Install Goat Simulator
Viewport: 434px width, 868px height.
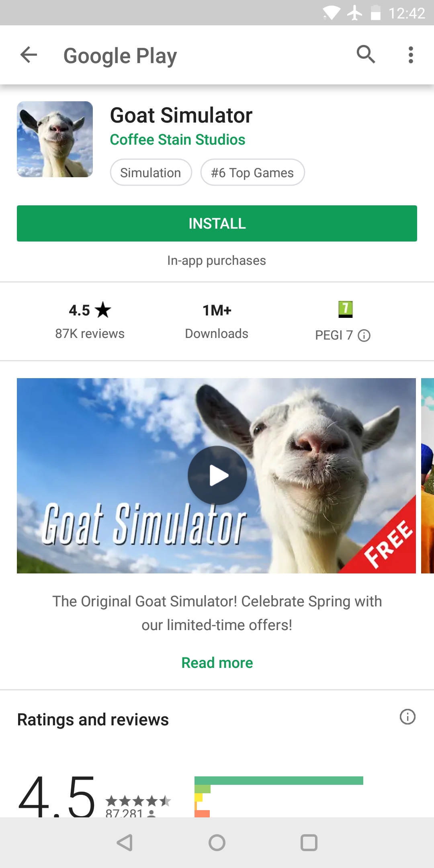tap(217, 223)
